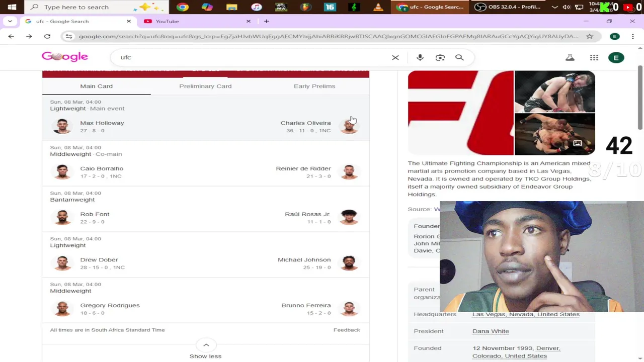Open the top fight photo in knowledge panel
Screen dimensions: 644x362
point(554,91)
